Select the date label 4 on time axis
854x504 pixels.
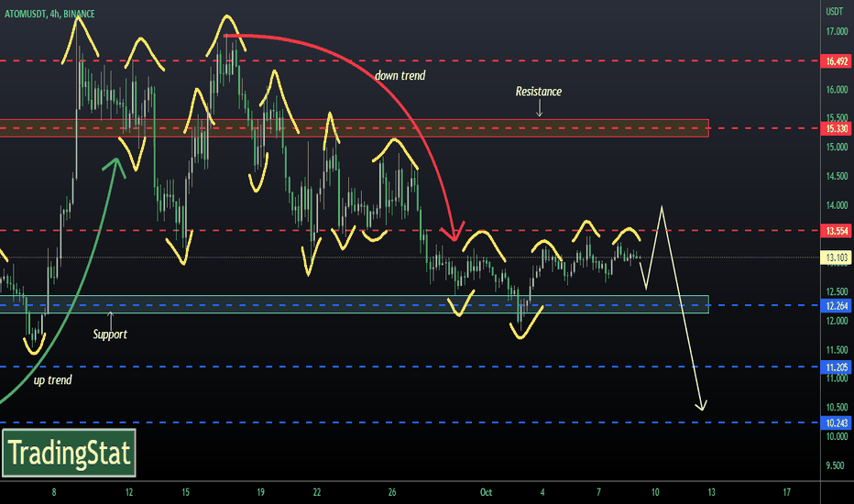tap(542, 493)
